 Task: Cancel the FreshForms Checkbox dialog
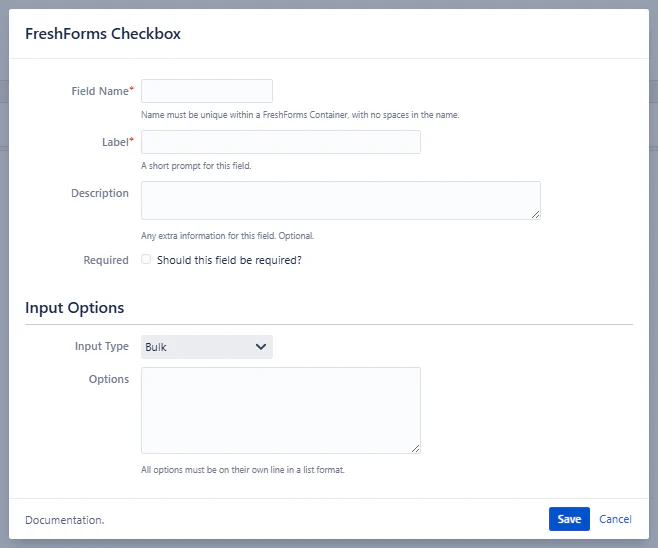coord(615,519)
